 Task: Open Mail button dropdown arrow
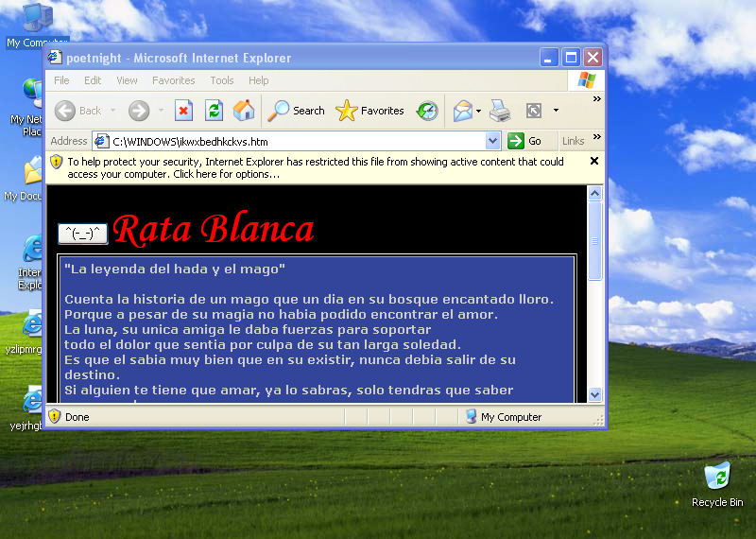click(x=478, y=111)
